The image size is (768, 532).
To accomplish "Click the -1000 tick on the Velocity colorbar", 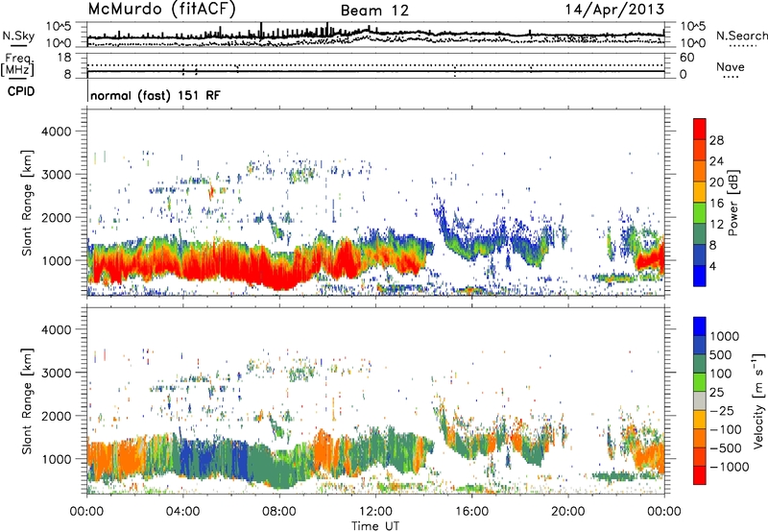I will pos(729,467).
